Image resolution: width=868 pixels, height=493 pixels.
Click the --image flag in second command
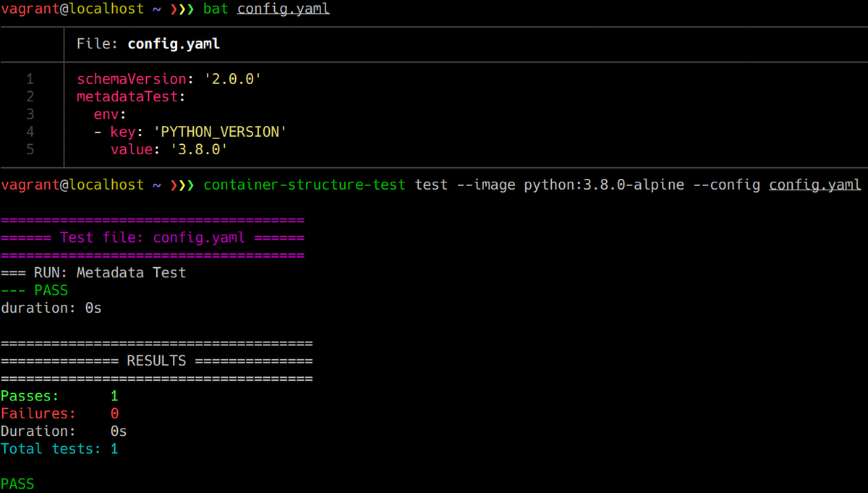[x=486, y=185]
